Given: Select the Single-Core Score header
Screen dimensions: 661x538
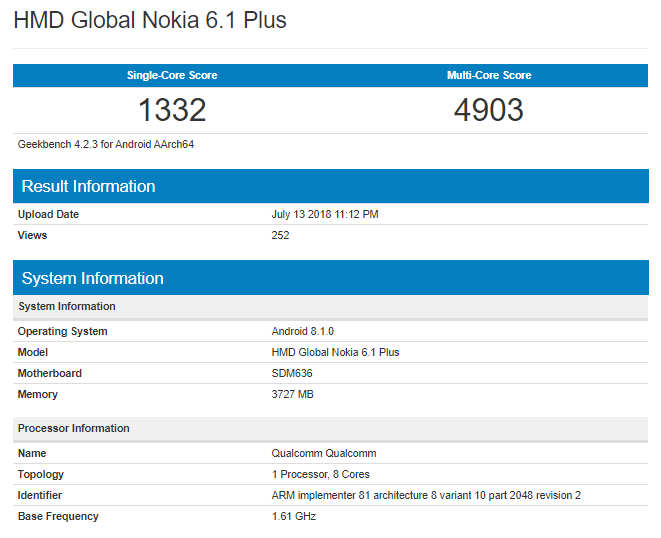Looking at the screenshot, I should click(172, 75).
